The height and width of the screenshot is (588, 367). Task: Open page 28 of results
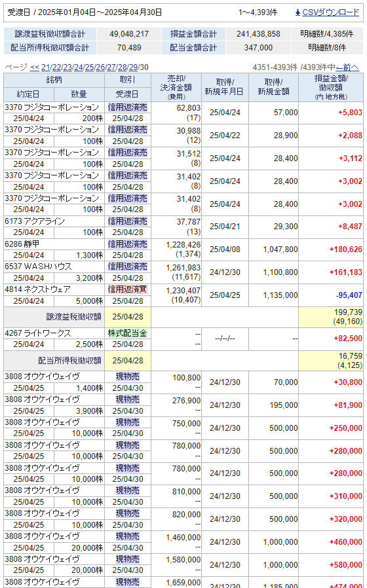pyautogui.click(x=123, y=67)
